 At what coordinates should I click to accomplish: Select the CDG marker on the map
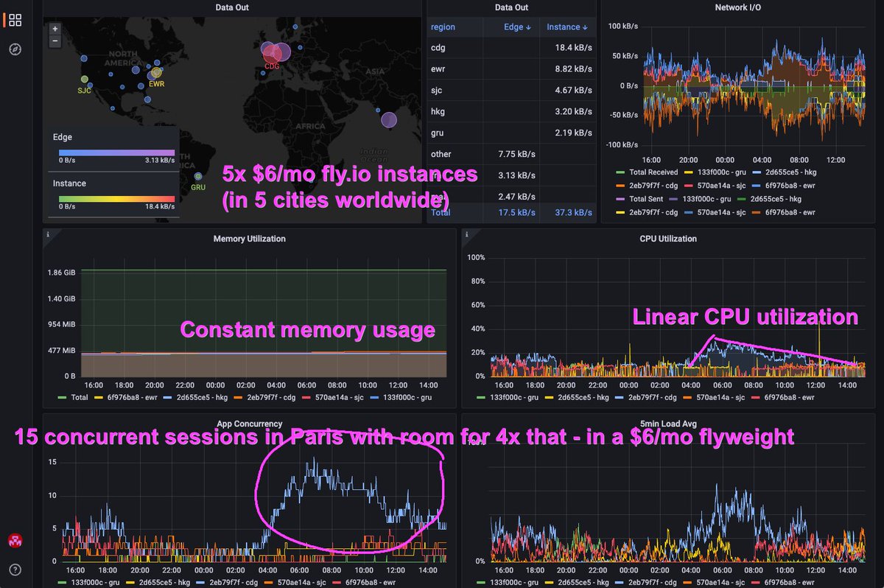(273, 53)
